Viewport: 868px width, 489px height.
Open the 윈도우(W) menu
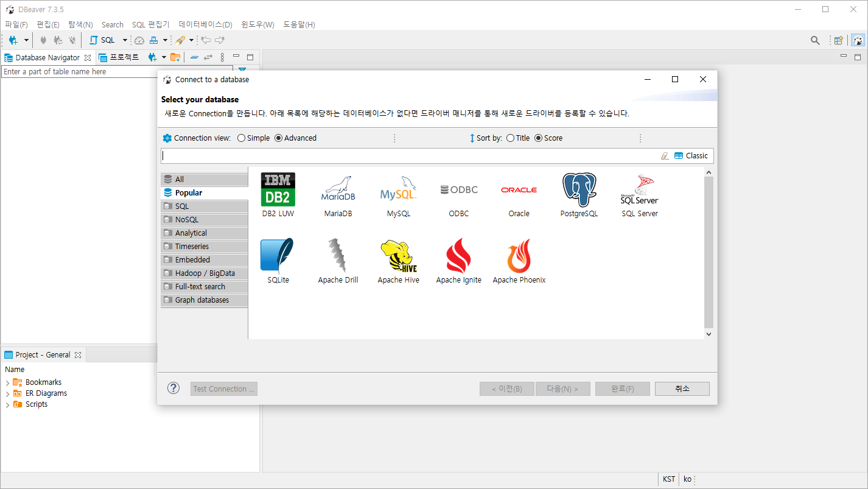tap(258, 24)
